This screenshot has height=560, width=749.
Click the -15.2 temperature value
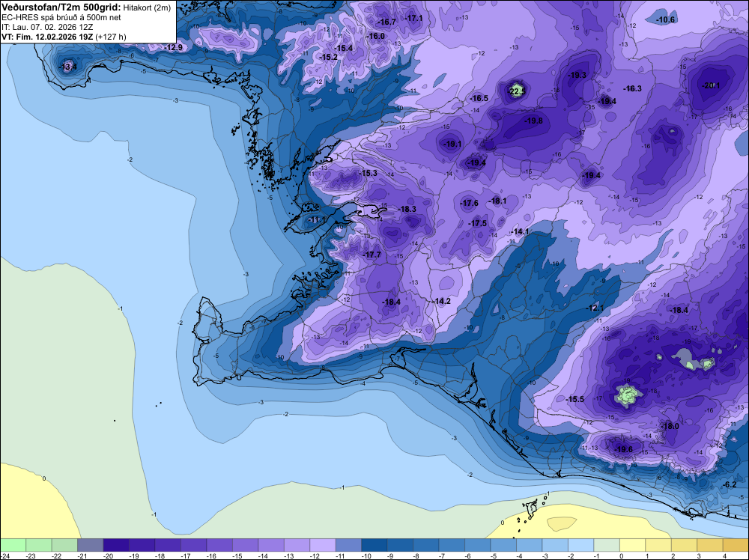(x=328, y=57)
